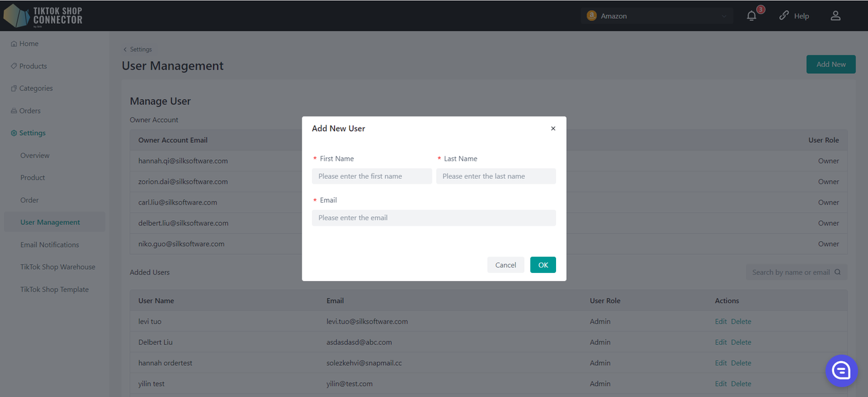Click the search magnifier icon
868x397 pixels.
click(x=837, y=272)
